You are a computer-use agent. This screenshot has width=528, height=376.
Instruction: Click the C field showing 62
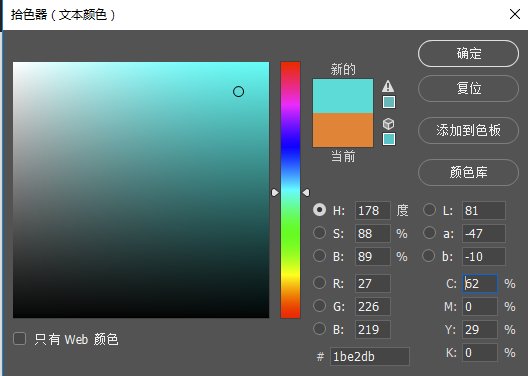pos(480,284)
